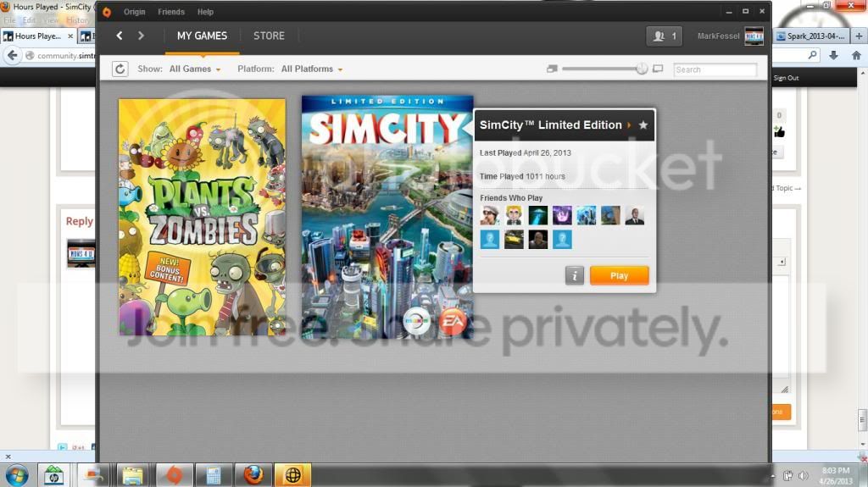Refresh the game library with the reload icon

(x=120, y=69)
